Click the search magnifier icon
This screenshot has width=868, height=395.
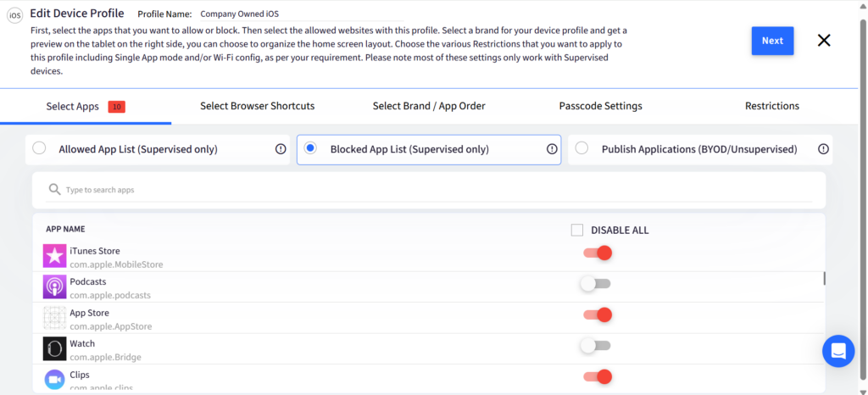(x=54, y=189)
